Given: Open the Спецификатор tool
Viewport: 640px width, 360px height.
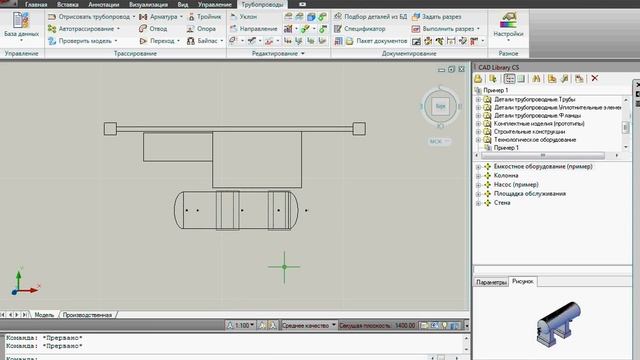Looking at the screenshot, I should pos(360,29).
